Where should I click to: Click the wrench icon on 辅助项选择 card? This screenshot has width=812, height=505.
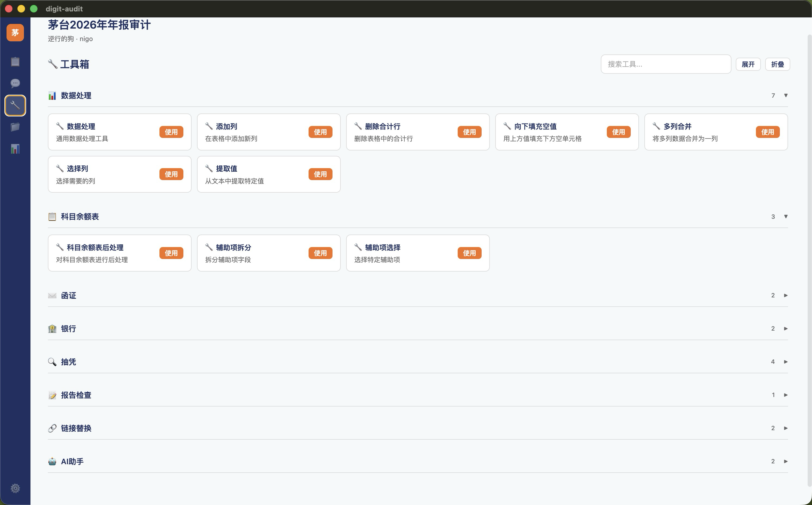pyautogui.click(x=358, y=247)
